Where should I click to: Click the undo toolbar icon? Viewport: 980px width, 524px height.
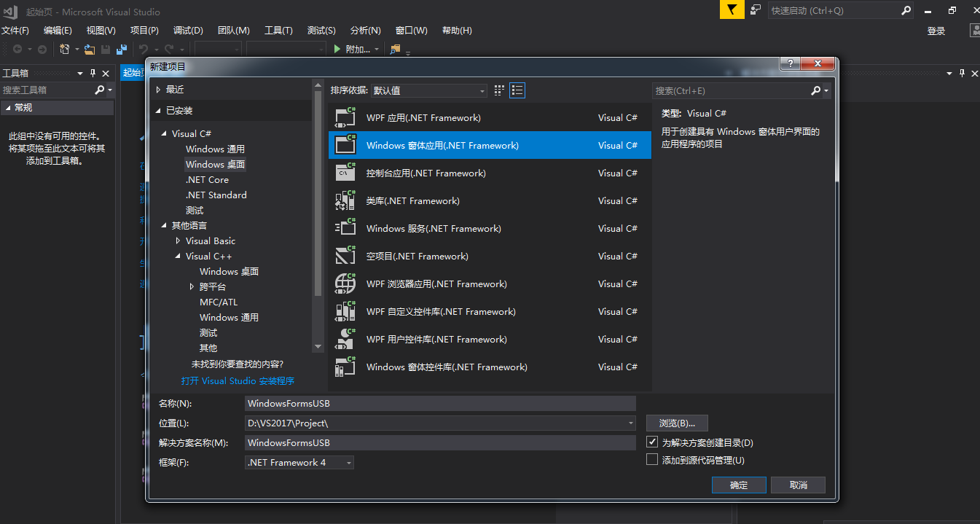point(144,49)
